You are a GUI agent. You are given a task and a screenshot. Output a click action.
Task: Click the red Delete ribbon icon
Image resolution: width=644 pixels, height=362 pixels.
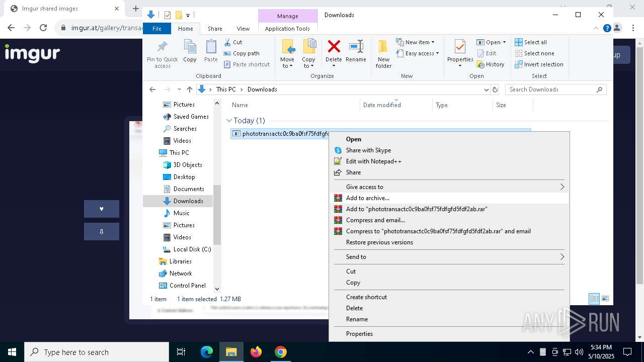(x=334, y=47)
